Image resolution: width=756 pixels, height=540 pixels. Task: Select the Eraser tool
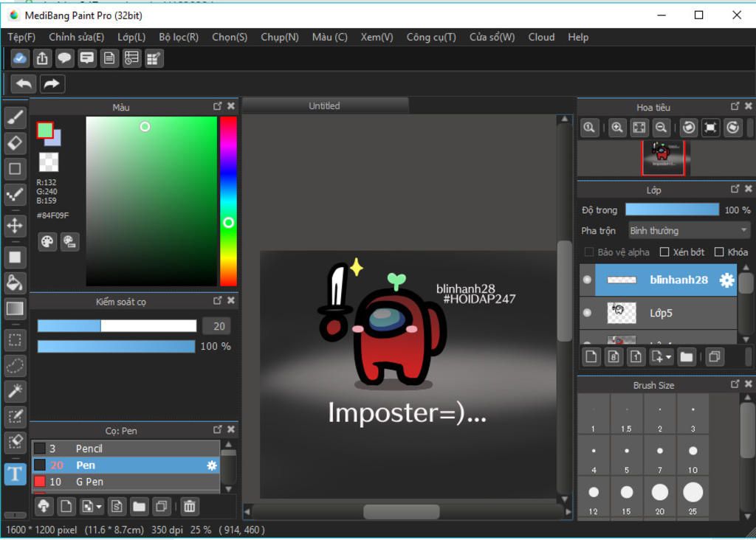tap(15, 143)
